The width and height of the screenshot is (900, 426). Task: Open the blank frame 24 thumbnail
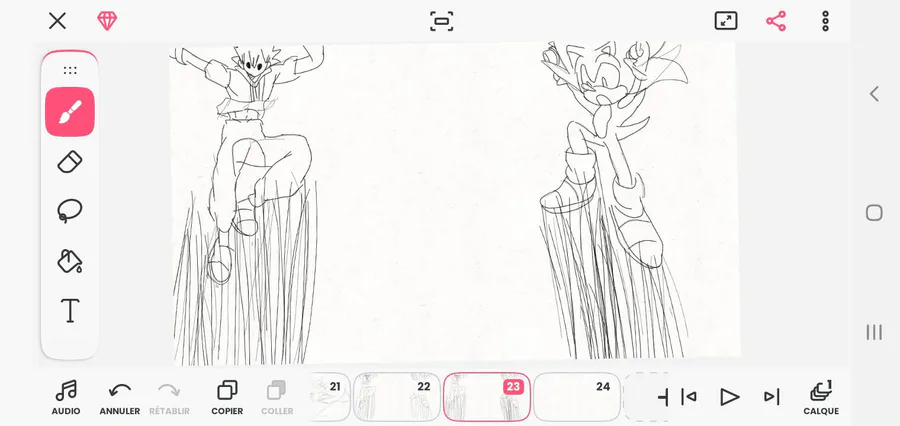pyautogui.click(x=577, y=397)
